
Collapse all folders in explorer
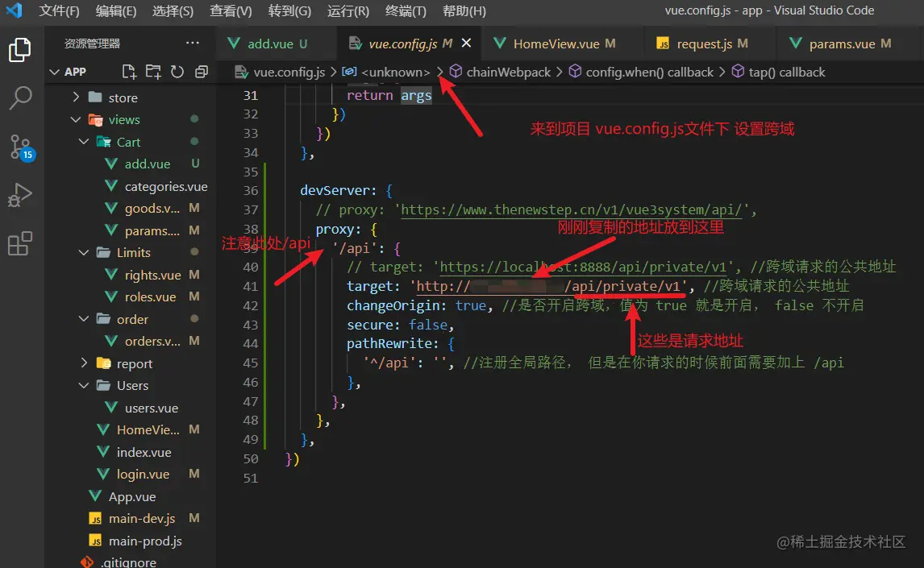click(202, 72)
